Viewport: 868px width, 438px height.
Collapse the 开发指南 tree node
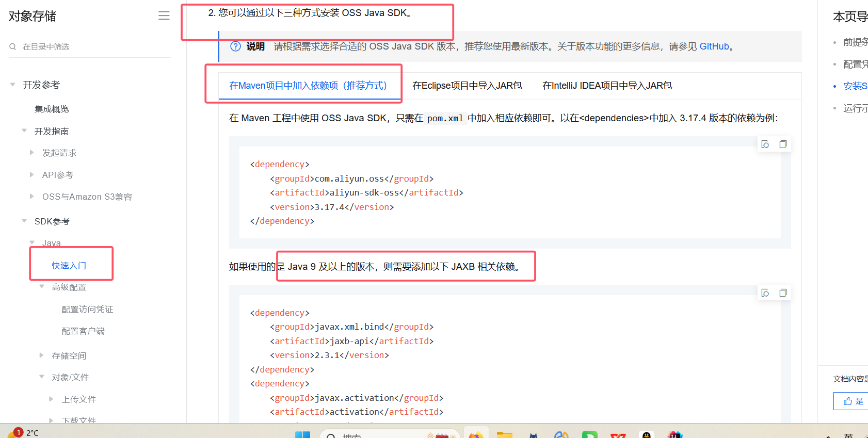click(x=24, y=131)
